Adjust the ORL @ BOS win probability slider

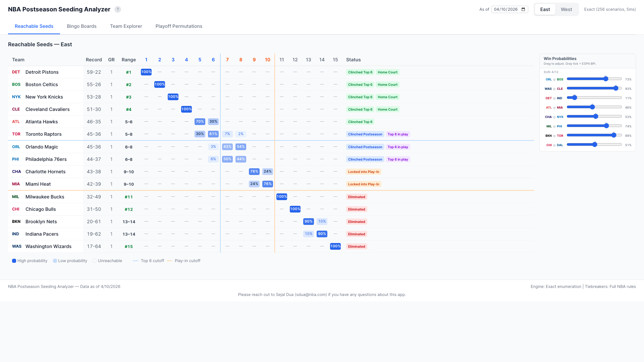tap(606, 79)
